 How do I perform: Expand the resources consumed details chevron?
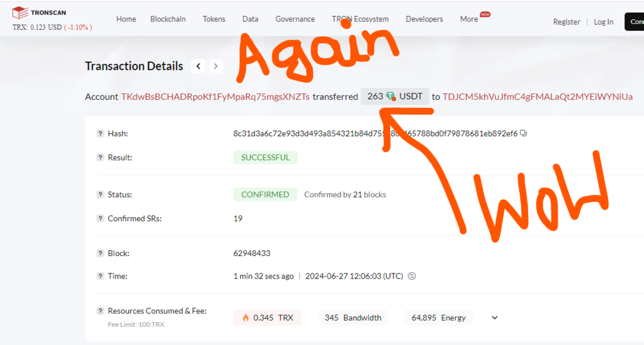[495, 318]
